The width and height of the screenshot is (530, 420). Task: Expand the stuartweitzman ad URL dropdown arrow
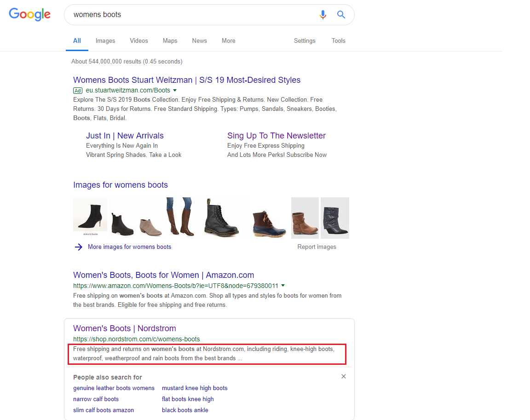(x=175, y=91)
